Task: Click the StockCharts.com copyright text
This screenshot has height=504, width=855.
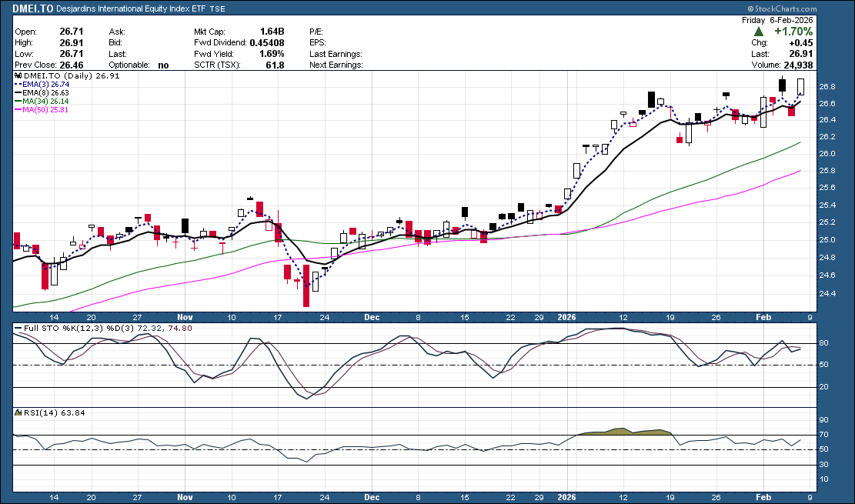Action: pyautogui.click(x=782, y=8)
